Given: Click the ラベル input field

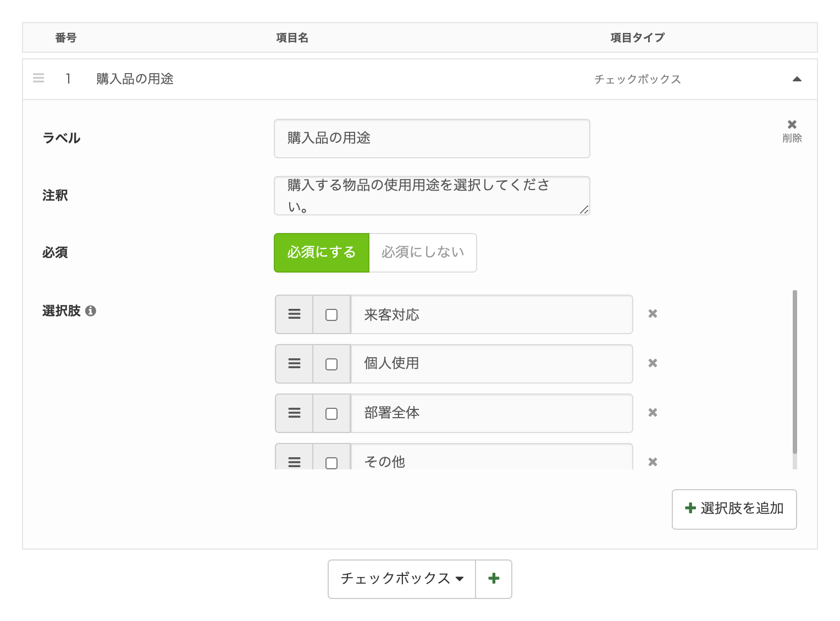Looking at the screenshot, I should [x=432, y=138].
